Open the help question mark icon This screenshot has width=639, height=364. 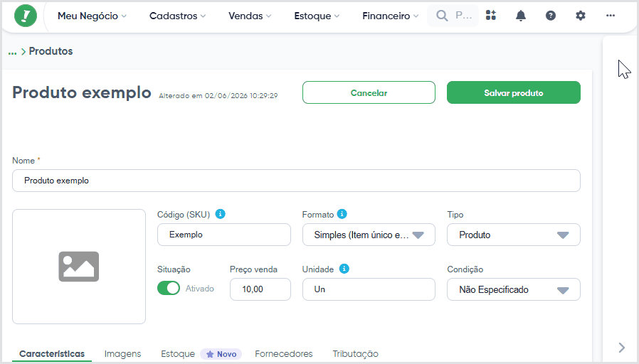point(551,16)
